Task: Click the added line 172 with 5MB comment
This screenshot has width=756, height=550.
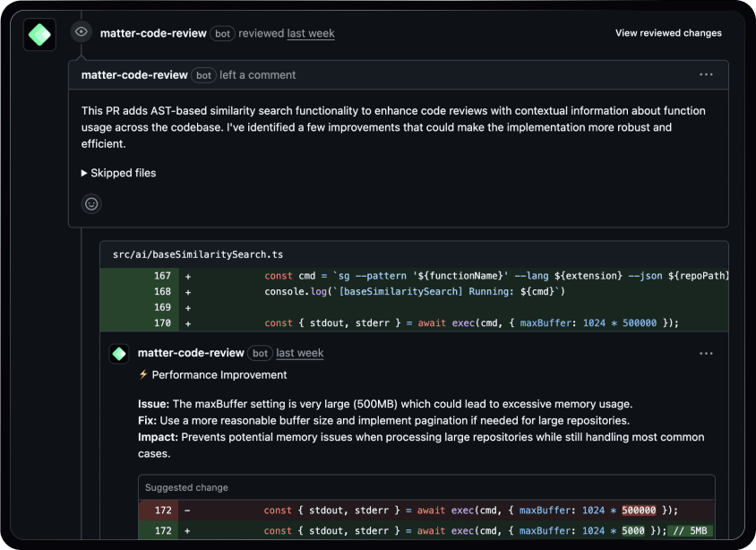Action: point(426,530)
